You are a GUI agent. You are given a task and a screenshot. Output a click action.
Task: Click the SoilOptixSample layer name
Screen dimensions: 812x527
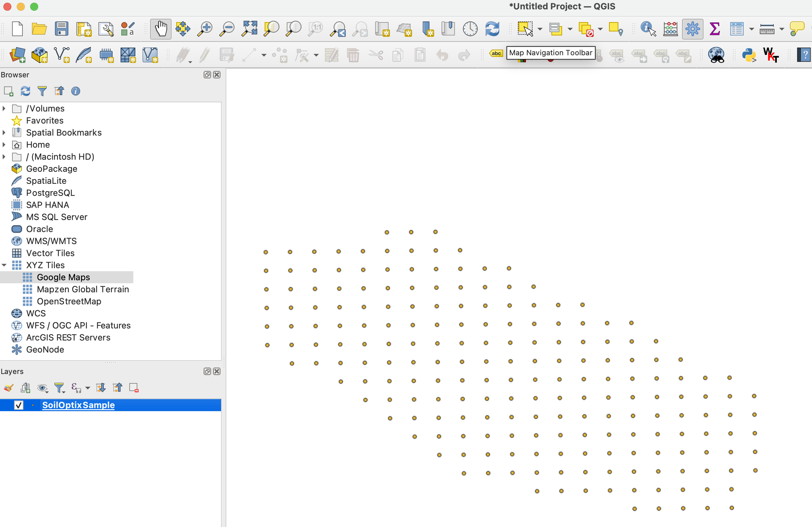point(78,405)
